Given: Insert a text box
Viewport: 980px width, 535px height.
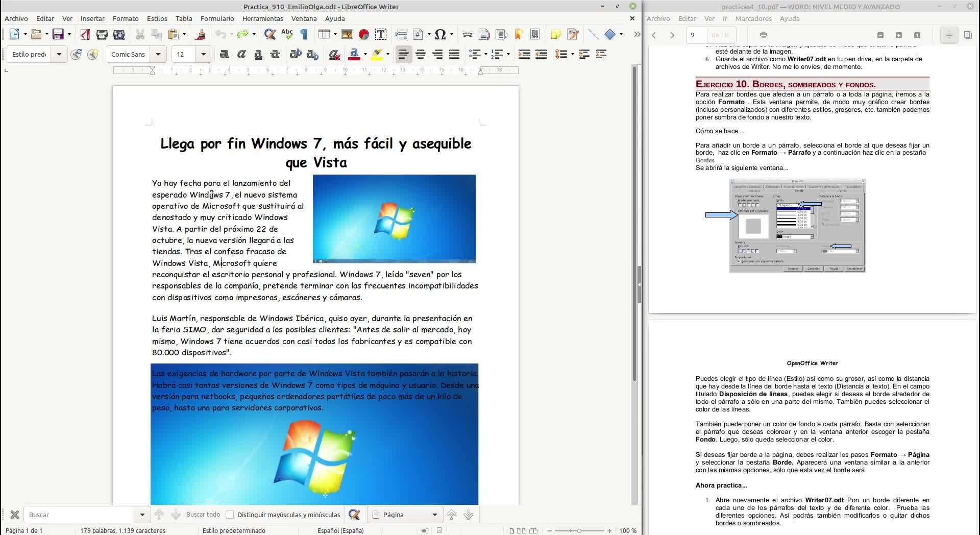Looking at the screenshot, I should coord(381,34).
